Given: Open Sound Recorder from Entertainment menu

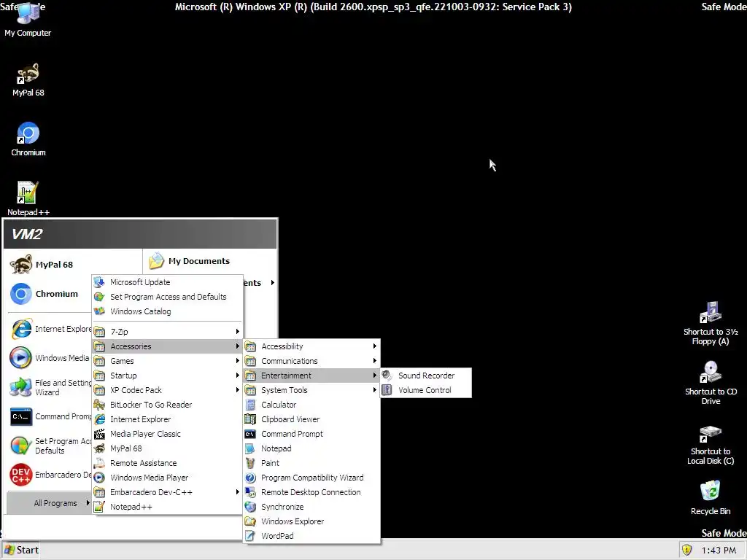Looking at the screenshot, I should pos(426,376).
